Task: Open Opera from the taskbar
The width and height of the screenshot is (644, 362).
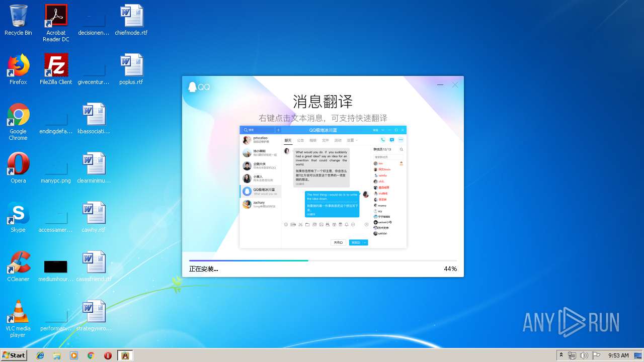Action: (108, 355)
